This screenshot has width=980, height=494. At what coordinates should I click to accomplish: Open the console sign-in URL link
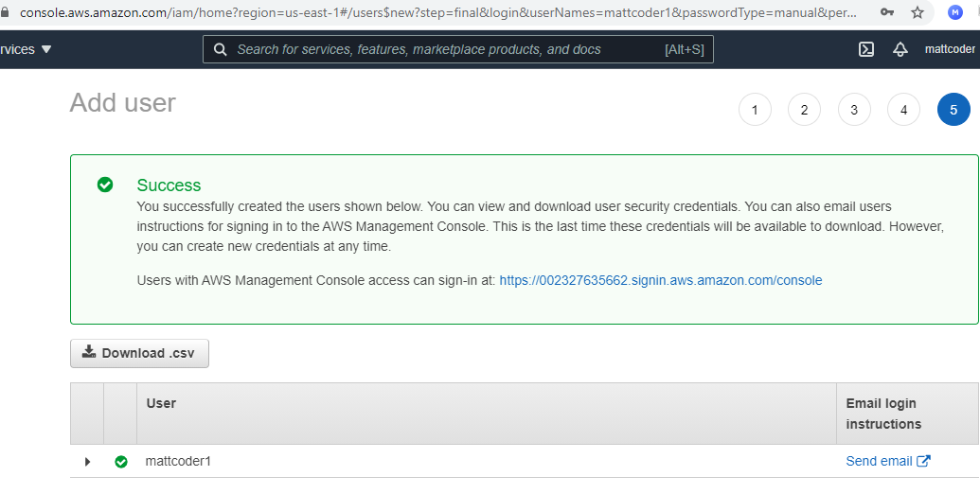click(x=661, y=280)
